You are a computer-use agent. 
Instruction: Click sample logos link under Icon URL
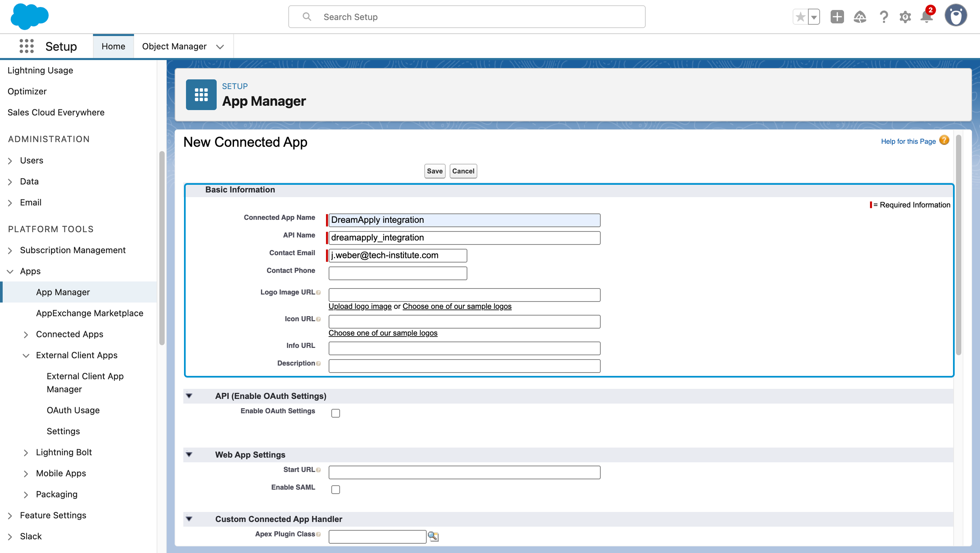click(383, 333)
